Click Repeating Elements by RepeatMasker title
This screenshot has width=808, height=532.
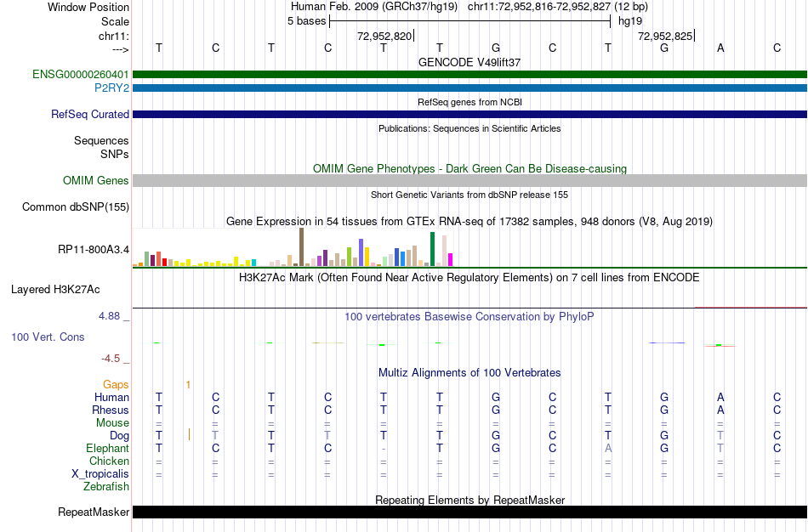tap(470, 500)
